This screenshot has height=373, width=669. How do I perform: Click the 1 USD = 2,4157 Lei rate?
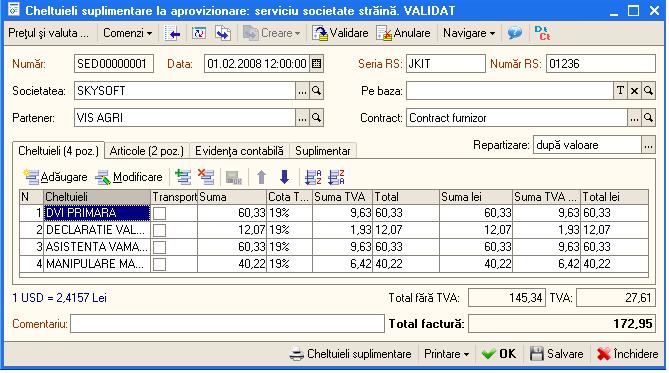point(59,297)
